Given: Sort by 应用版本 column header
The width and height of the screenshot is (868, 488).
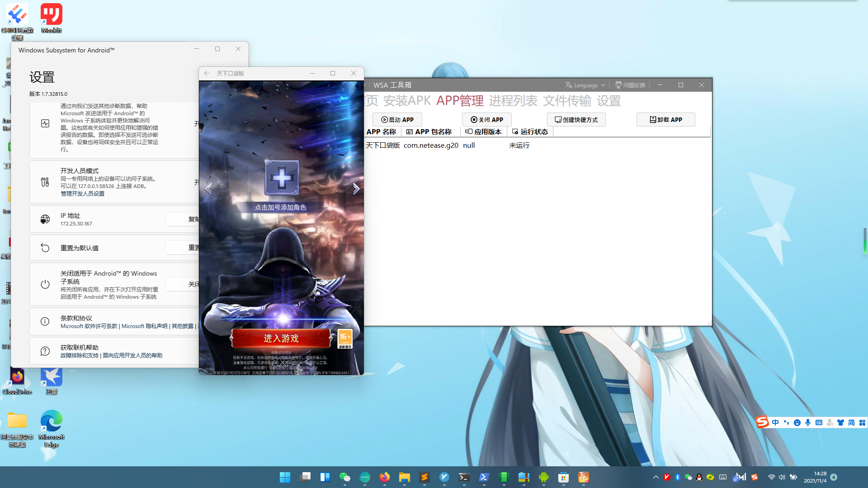Looking at the screenshot, I should (x=483, y=132).
